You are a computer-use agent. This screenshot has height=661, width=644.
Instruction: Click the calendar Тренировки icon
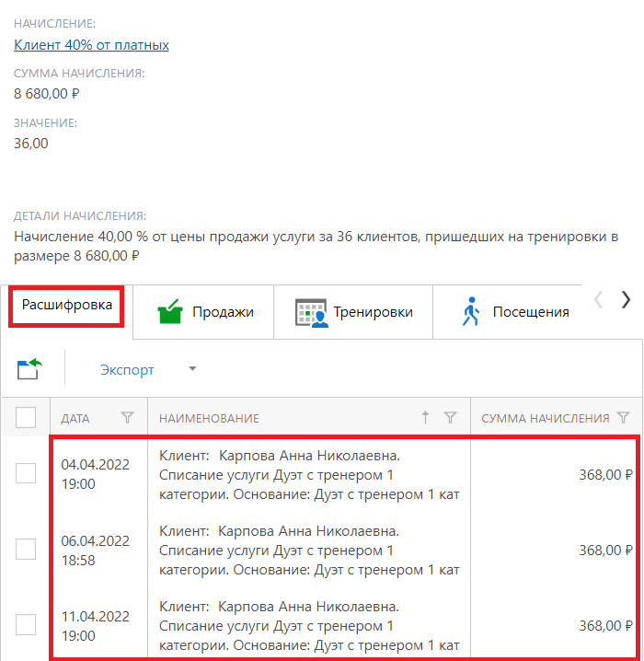(x=311, y=312)
